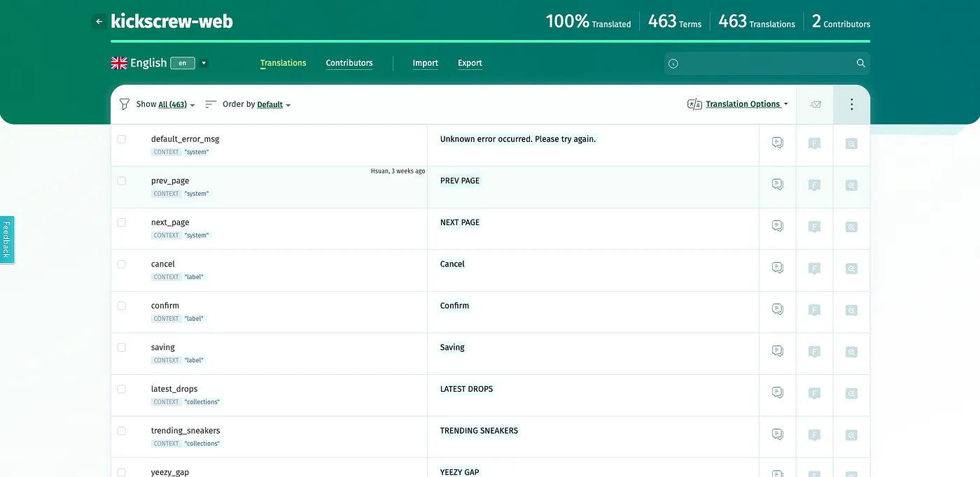Open comments for confirm row
Screen dimensions: 980x477
pyautogui.click(x=777, y=309)
